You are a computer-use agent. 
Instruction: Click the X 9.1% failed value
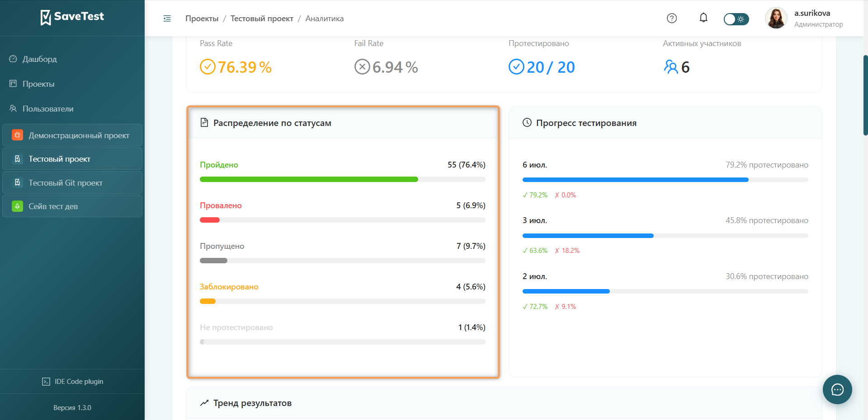(x=566, y=307)
